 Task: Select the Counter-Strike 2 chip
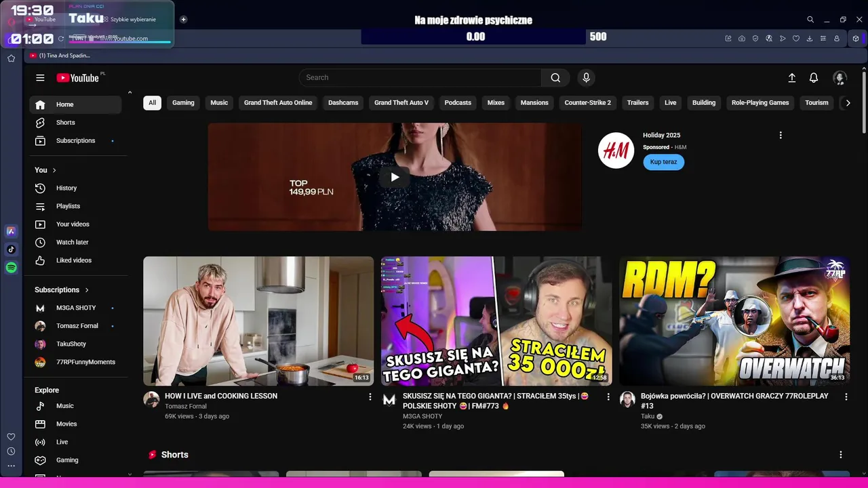click(x=588, y=103)
